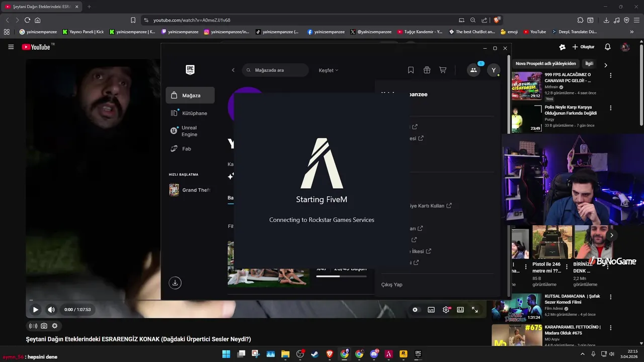The width and height of the screenshot is (644, 362).
Task: Open Epic friends list icon
Action: point(473,70)
